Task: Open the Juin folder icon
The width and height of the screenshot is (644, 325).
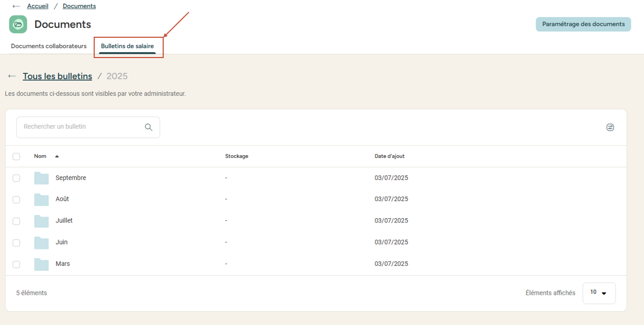Action: tap(42, 243)
